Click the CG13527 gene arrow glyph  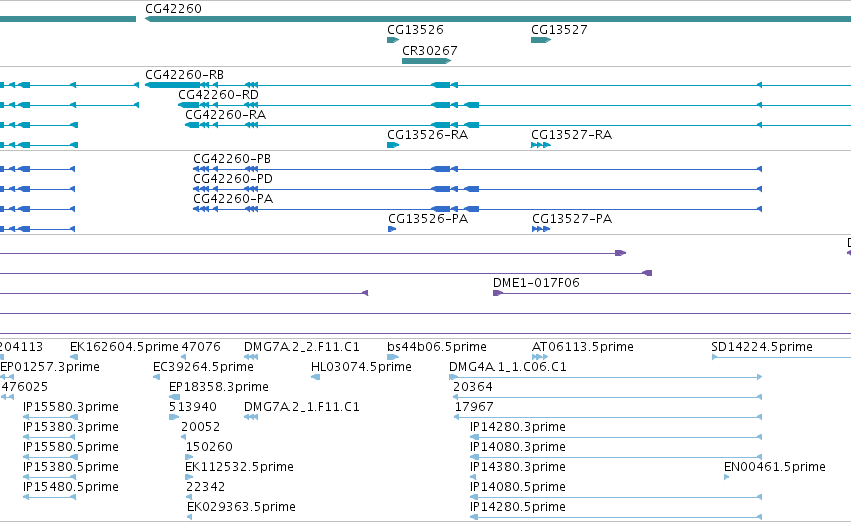[541, 40]
